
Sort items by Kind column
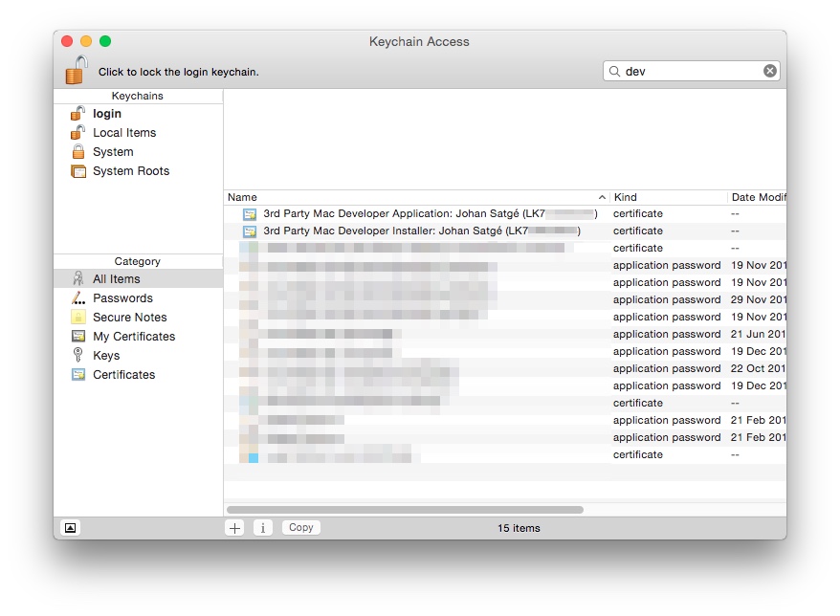point(667,197)
